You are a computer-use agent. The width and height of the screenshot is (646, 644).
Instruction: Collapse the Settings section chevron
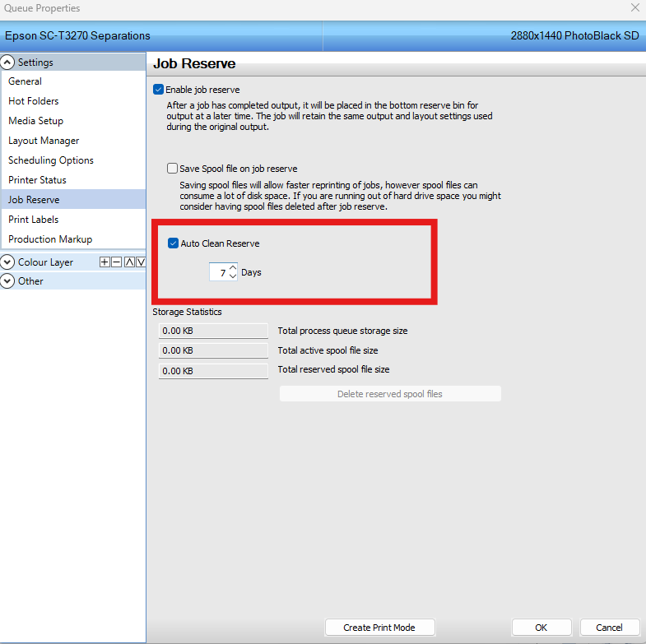(7, 63)
